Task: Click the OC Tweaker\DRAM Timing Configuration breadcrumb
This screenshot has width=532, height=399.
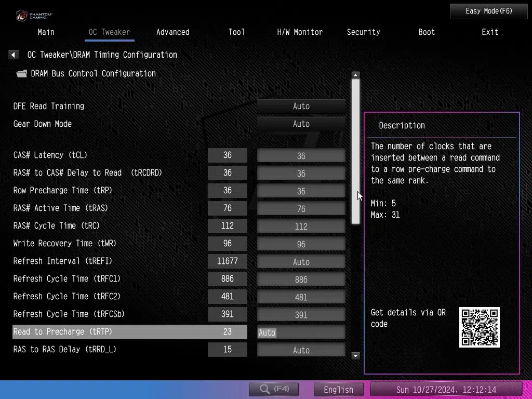Action: (x=102, y=55)
